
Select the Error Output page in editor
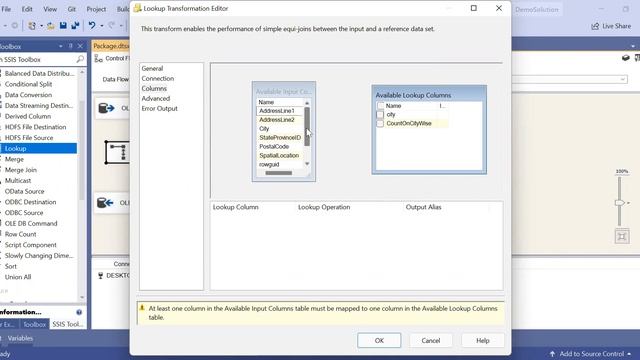pos(160,109)
